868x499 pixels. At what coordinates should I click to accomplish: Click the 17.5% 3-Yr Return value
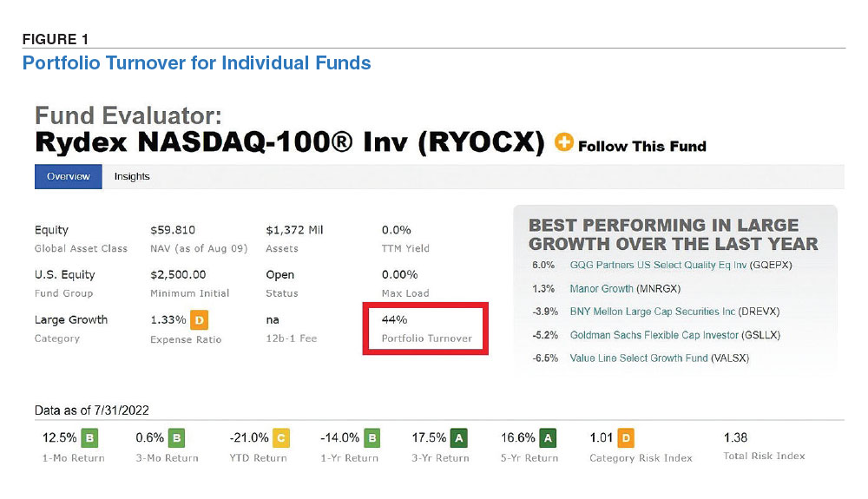(x=429, y=437)
